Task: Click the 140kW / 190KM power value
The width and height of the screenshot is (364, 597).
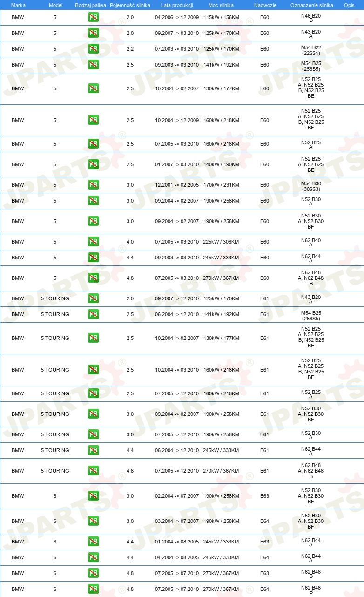Action: 221,164
